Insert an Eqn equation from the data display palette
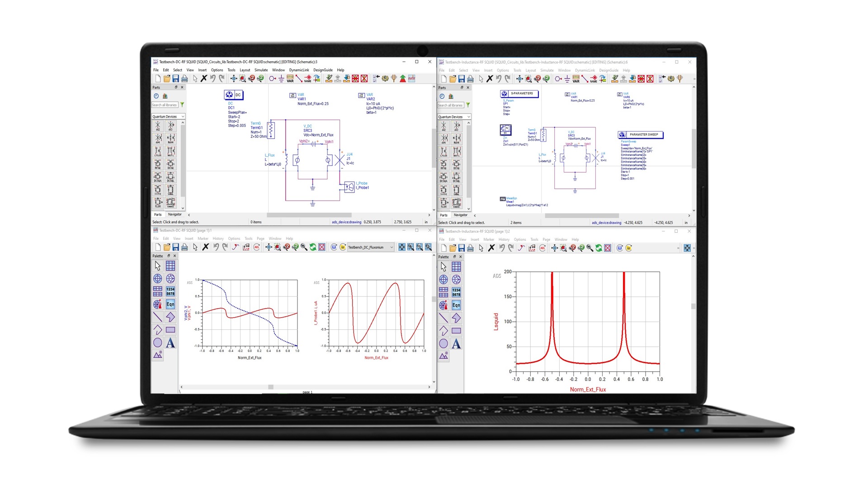 point(170,305)
